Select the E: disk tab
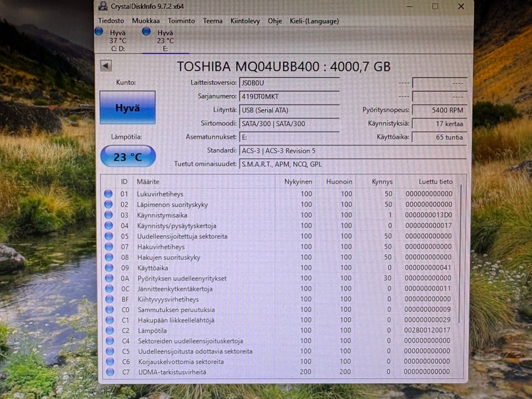Image resolution: width=532 pixels, height=399 pixels. click(165, 40)
